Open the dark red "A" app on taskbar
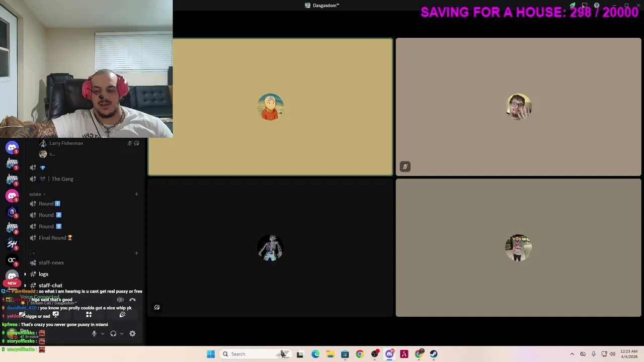Image resolution: width=644 pixels, height=362 pixels. point(404,354)
